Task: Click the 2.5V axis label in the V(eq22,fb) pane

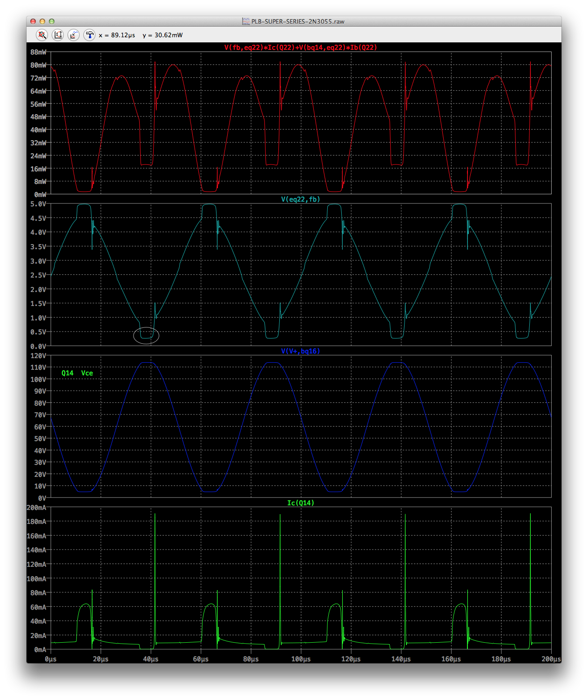Action: 39,275
